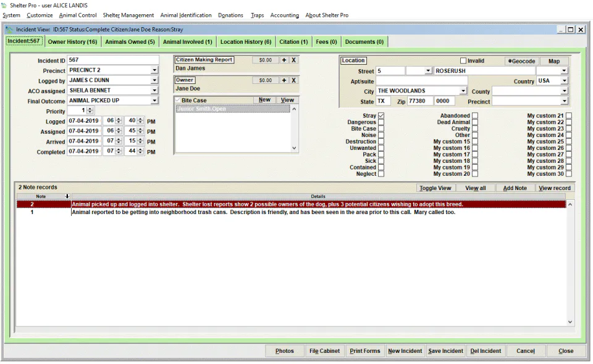Uncheck the Stray checkbox

pos(381,115)
